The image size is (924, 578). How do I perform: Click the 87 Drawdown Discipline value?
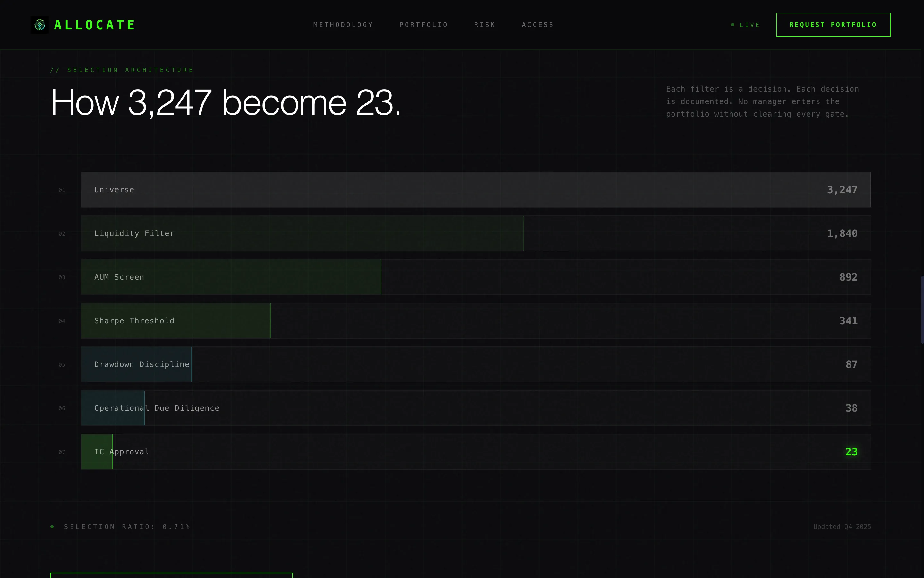click(x=851, y=364)
